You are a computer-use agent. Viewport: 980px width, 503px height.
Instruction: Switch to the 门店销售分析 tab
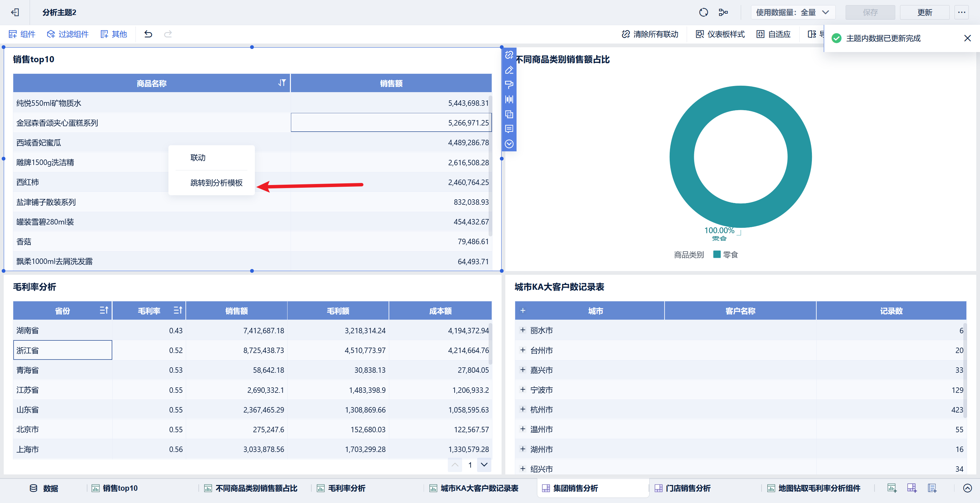[x=687, y=488]
